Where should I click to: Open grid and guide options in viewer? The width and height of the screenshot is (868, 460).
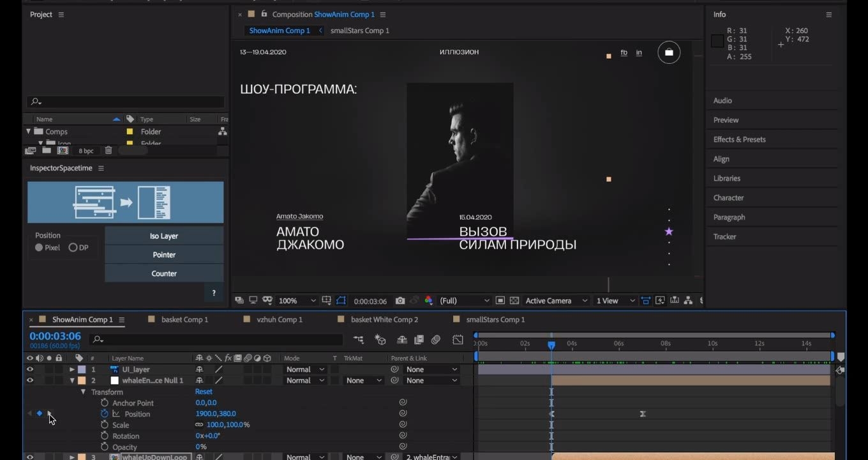pyautogui.click(x=327, y=301)
